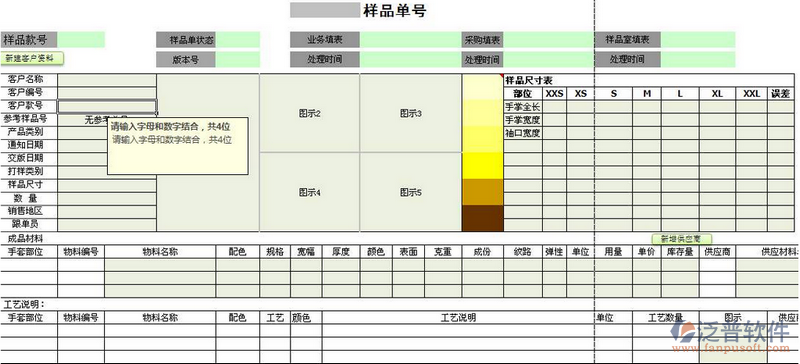Viewport: 800px width, 364px height.
Task: Select the 图示3 image area
Action: coord(411,113)
